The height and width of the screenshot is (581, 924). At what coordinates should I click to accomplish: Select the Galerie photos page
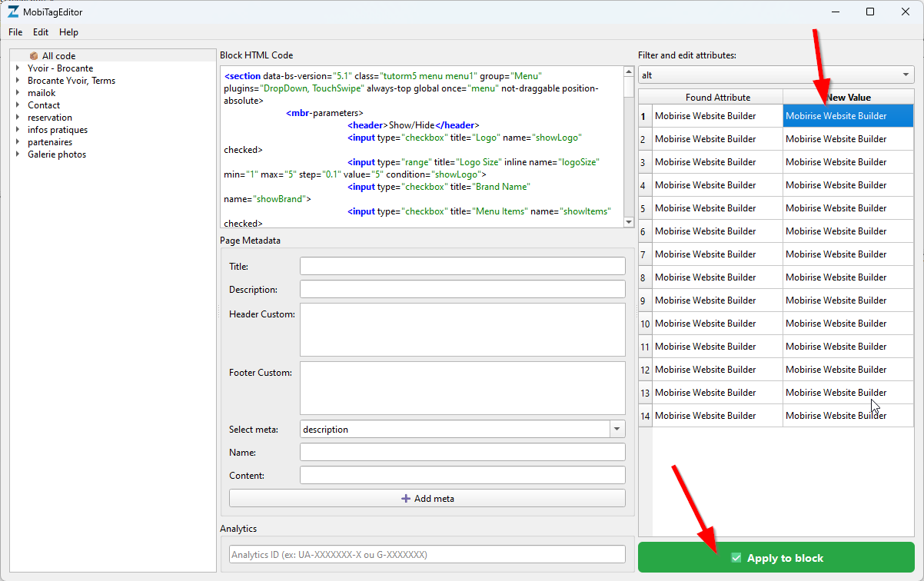[x=57, y=154]
